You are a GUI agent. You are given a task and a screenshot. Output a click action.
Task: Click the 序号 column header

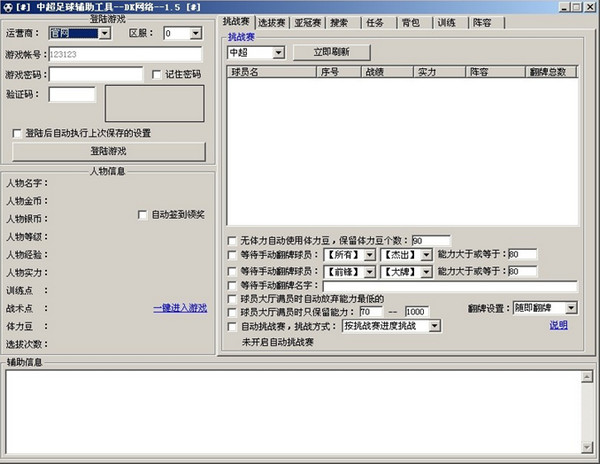click(339, 72)
